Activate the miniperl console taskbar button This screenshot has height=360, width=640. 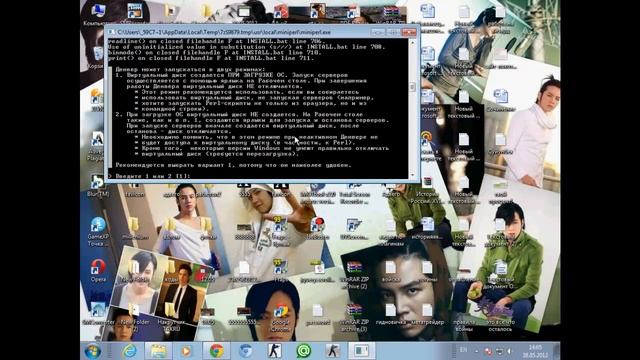coord(362,351)
